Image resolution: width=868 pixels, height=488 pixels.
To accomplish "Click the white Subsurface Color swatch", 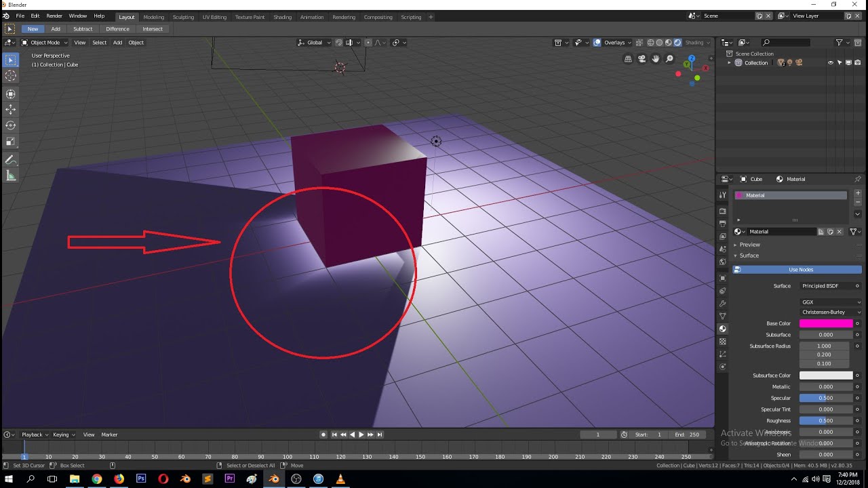I will click(x=826, y=375).
